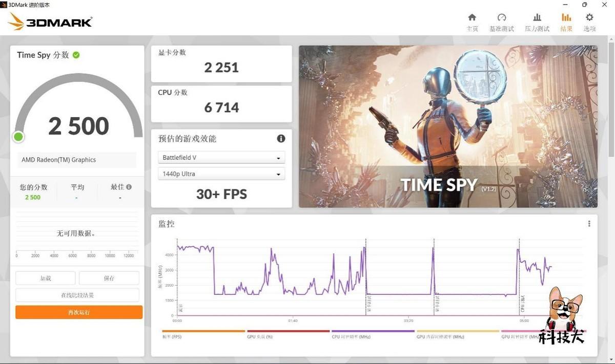Open the Battlefield V game dropdown
Screen dimensions: 615x364
point(221,158)
